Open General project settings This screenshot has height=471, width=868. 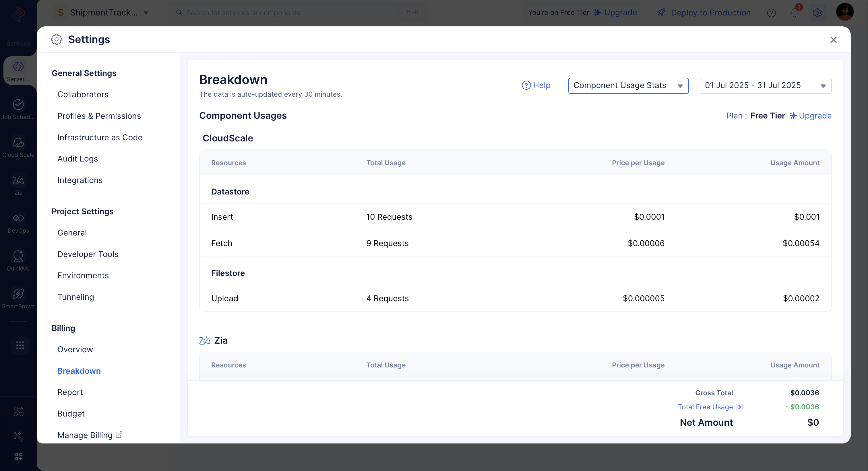pos(72,233)
